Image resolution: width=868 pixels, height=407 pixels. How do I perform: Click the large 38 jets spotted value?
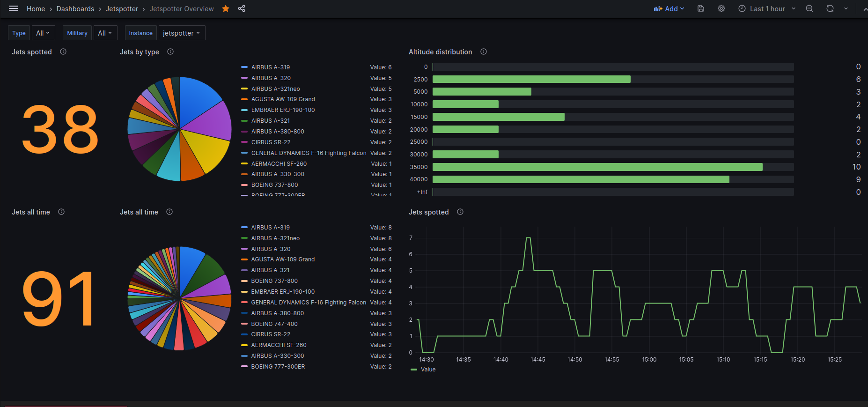60,130
